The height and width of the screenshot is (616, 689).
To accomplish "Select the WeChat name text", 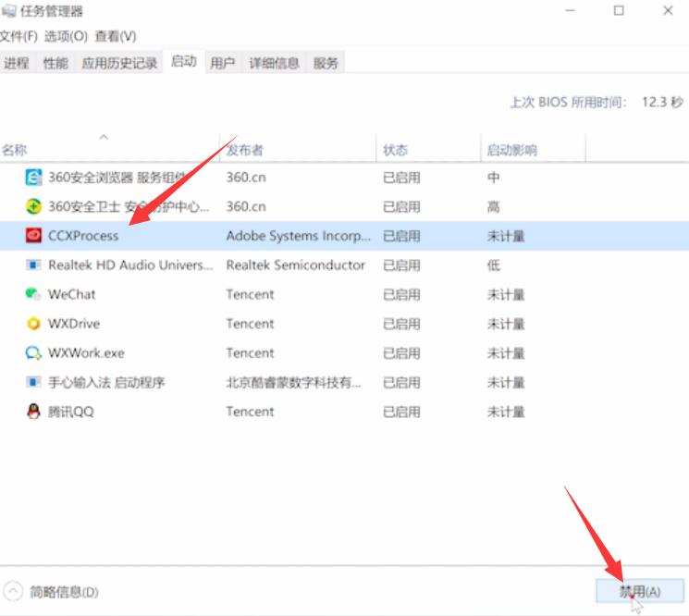I will (x=71, y=294).
